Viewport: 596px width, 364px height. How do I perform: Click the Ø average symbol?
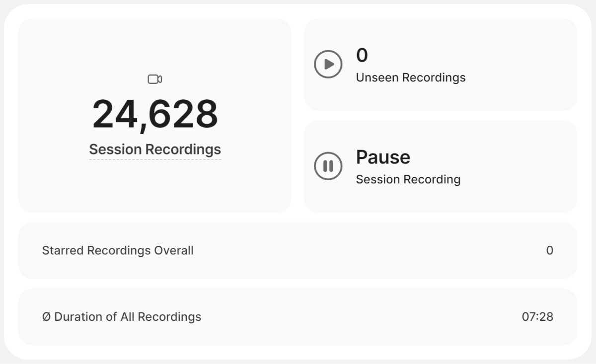[x=46, y=317]
